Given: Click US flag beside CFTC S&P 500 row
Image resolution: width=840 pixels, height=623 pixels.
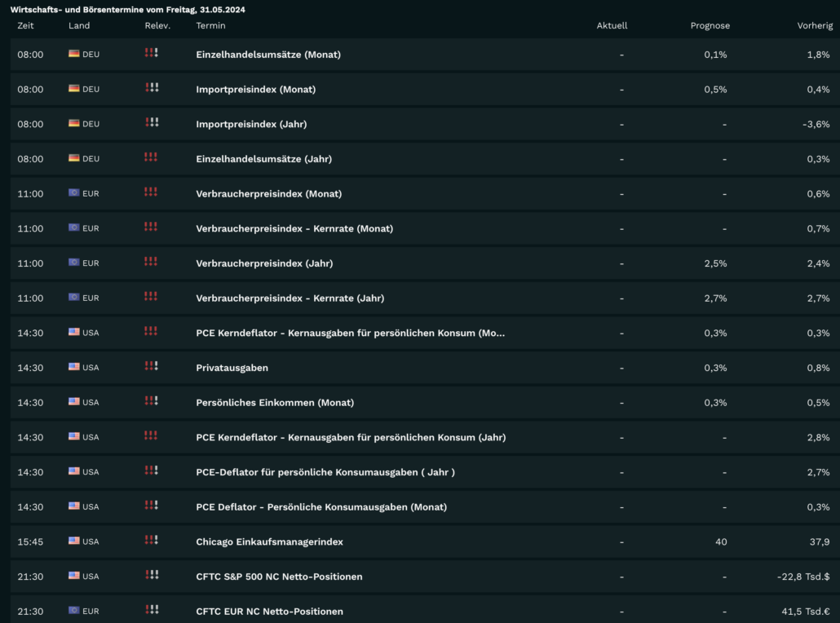Looking at the screenshot, I should click(74, 576).
